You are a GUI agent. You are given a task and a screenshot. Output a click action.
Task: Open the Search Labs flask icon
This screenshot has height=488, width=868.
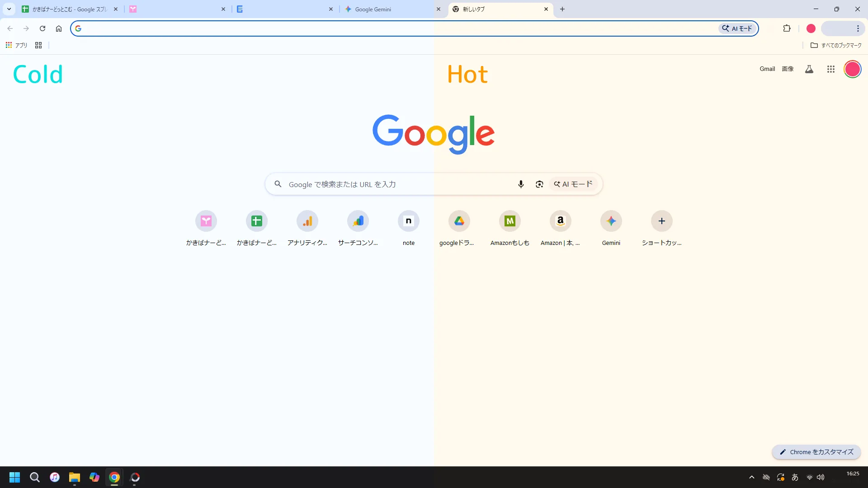pyautogui.click(x=809, y=69)
